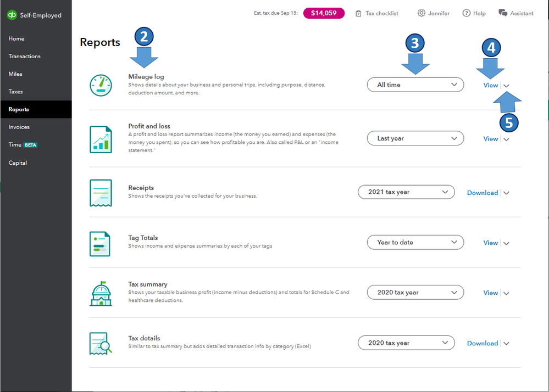Image resolution: width=549 pixels, height=392 pixels.
Task: Expand the chevron next to Mileage log View
Action: click(x=506, y=86)
